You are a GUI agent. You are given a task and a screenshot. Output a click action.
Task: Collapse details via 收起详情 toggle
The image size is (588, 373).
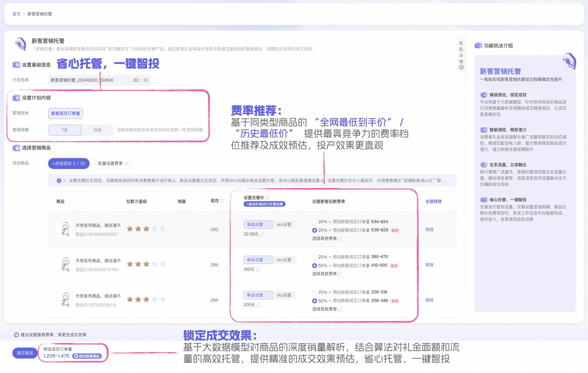pyautogui.click(x=461, y=55)
